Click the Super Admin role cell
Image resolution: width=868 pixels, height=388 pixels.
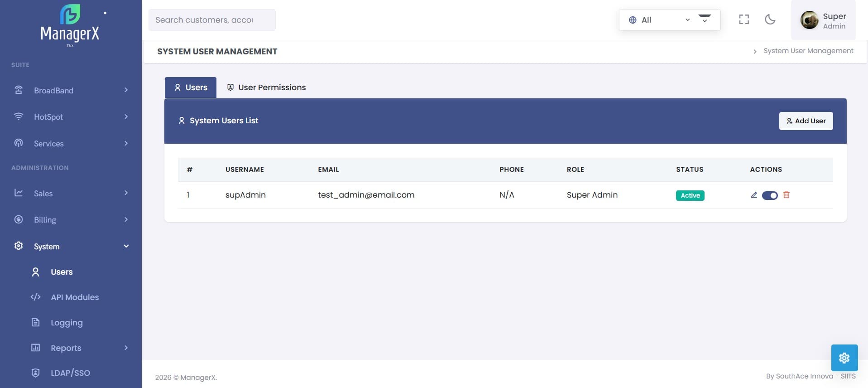click(592, 195)
